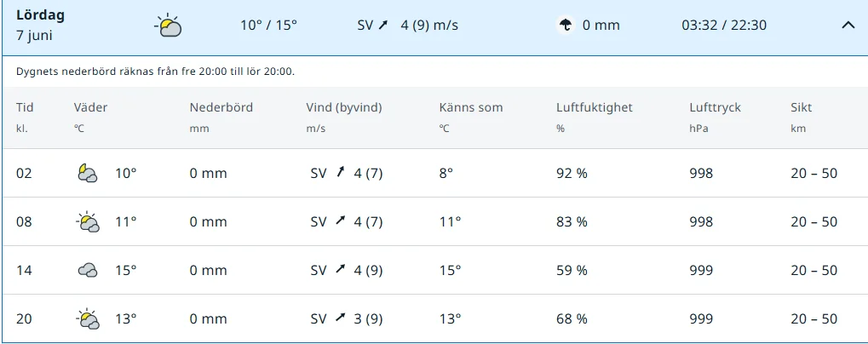
Task: Click the Lufttryck column header
Action: [x=716, y=108]
